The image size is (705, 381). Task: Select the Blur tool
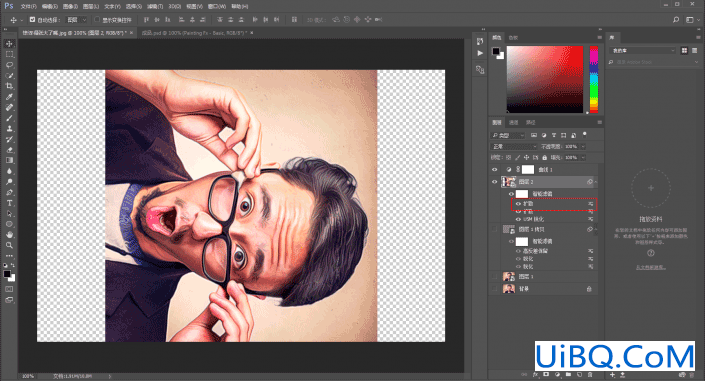click(9, 171)
